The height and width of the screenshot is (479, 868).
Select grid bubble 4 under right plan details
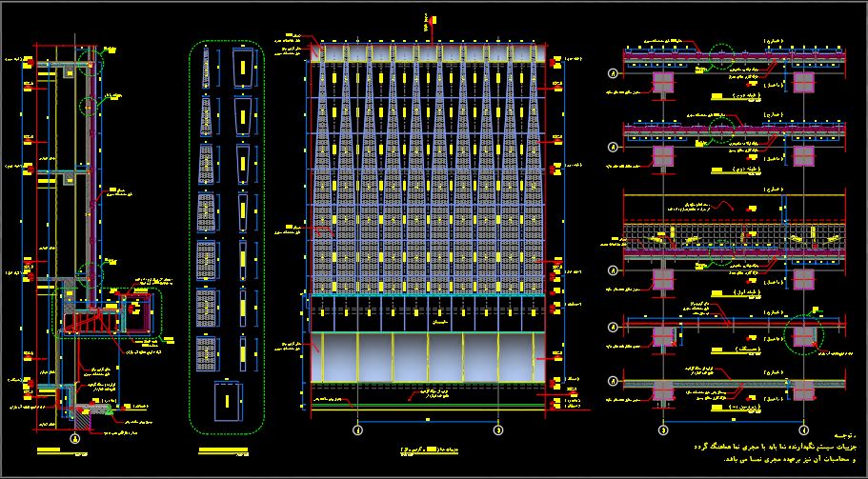coord(804,430)
